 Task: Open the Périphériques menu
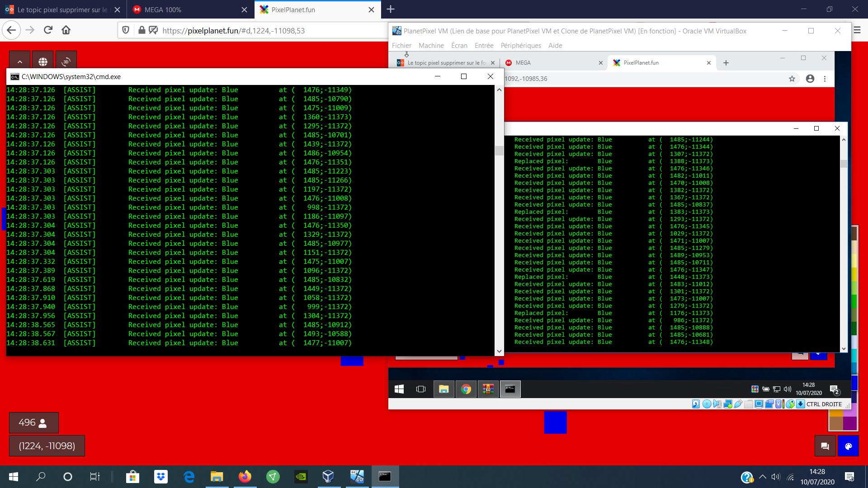coord(521,46)
